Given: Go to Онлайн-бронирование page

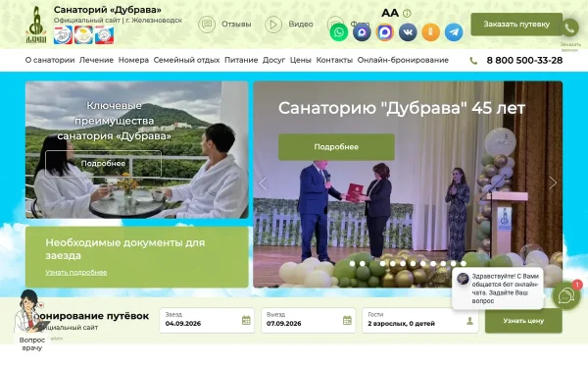Looking at the screenshot, I should point(403,60).
